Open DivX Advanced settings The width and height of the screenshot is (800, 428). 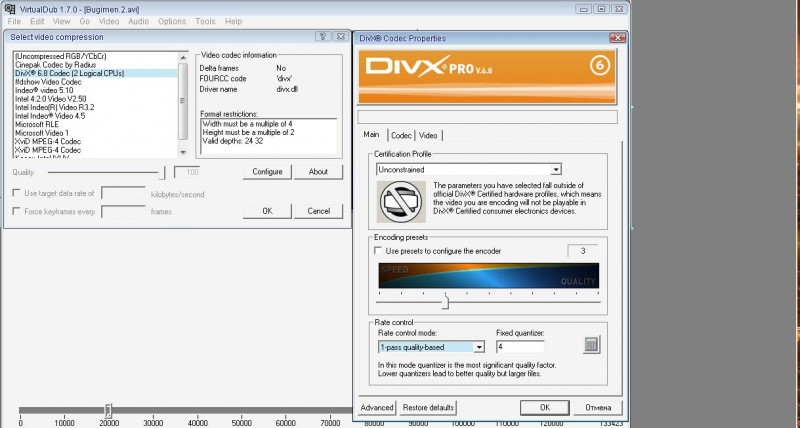pyautogui.click(x=377, y=408)
